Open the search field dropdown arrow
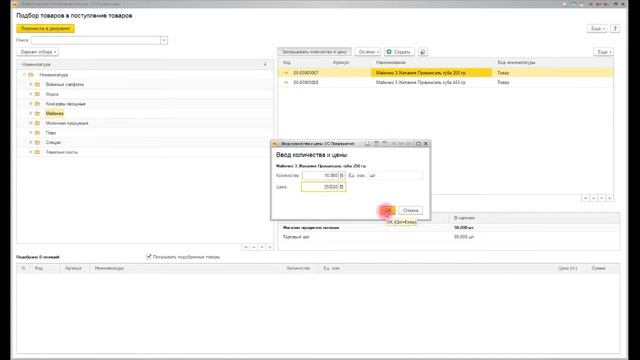The width and height of the screenshot is (640, 360). (x=164, y=40)
